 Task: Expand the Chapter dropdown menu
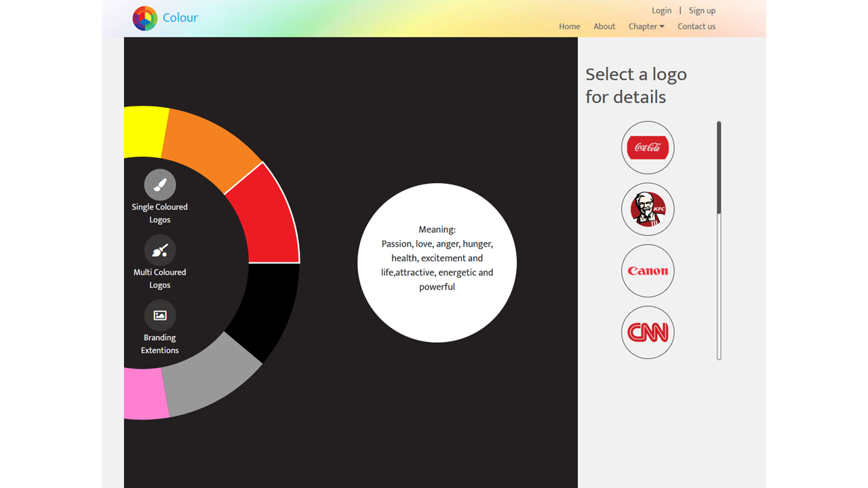646,26
